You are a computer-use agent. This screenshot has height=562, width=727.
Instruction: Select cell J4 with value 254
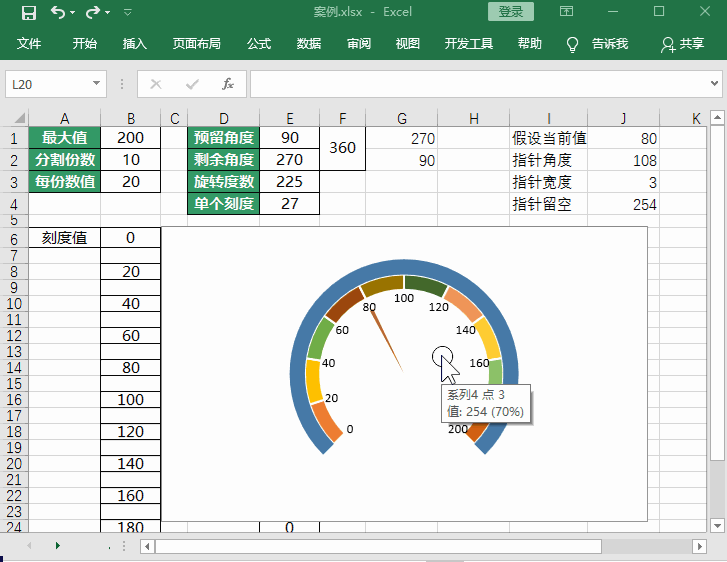[623, 204]
